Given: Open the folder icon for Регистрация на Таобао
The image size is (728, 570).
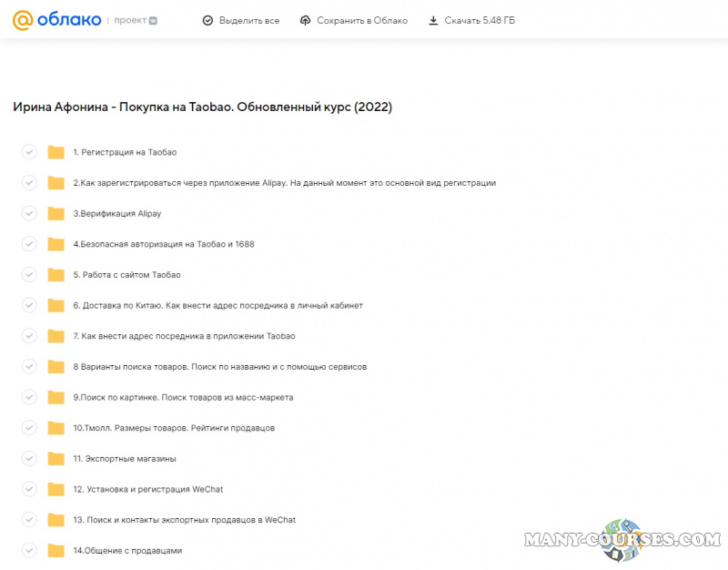Looking at the screenshot, I should pyautogui.click(x=56, y=152).
